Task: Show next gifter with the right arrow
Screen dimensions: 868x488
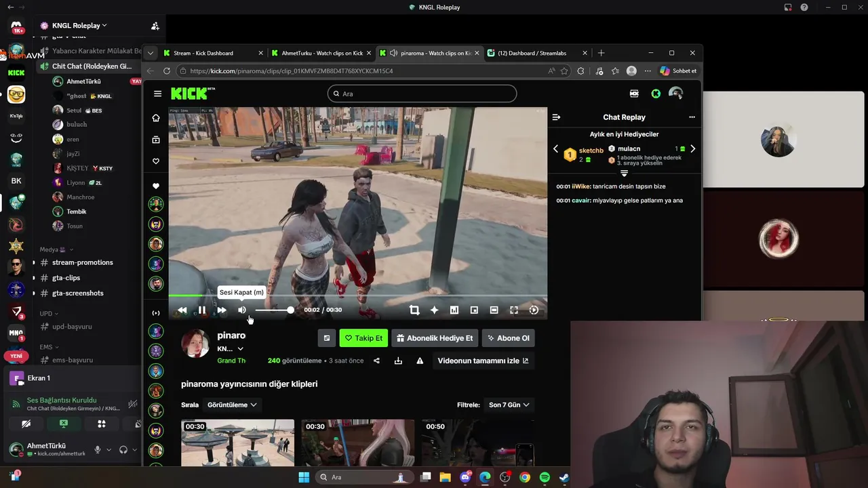Action: point(692,148)
